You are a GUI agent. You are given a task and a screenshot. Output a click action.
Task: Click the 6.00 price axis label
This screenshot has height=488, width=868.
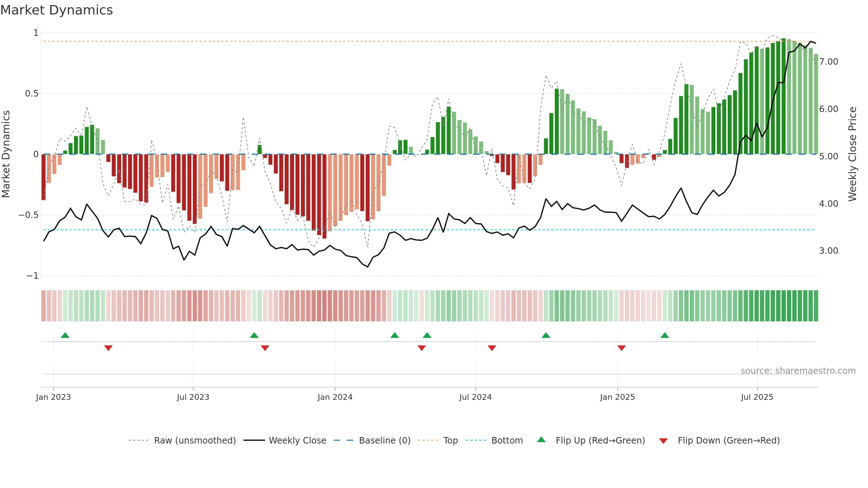point(829,109)
